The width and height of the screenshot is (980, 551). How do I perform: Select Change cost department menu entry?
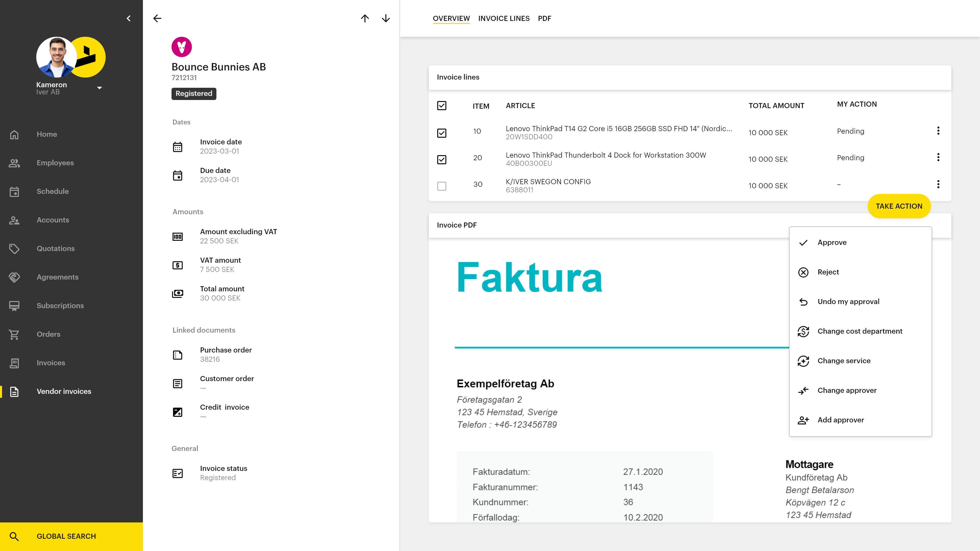860,331
